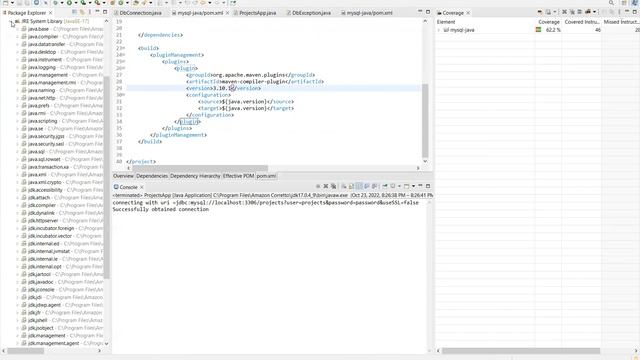
Task: Open the Display Selected Console dropdown
Action: point(399,186)
